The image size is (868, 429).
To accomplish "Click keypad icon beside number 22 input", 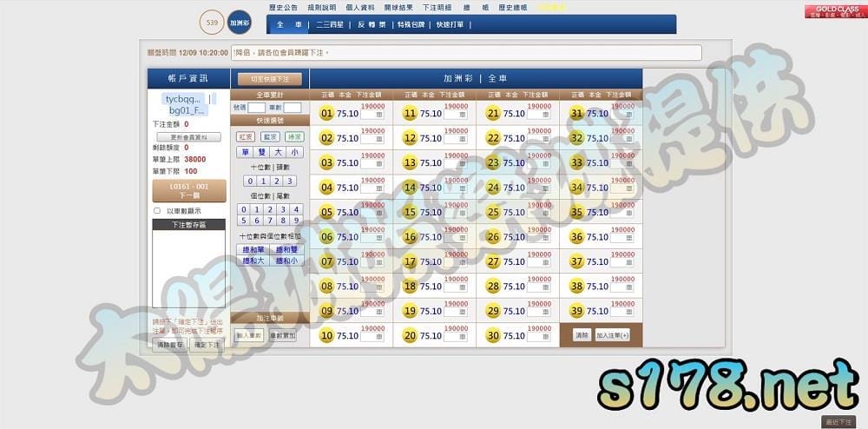I will point(546,140).
